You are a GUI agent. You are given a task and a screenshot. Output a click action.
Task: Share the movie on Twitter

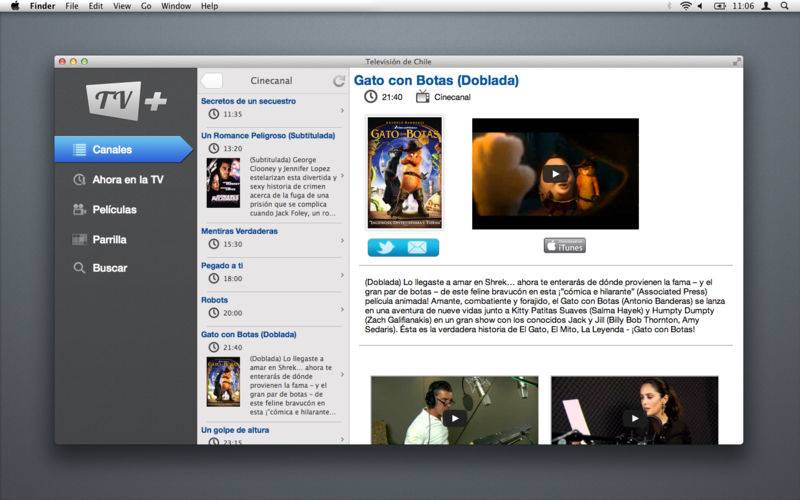386,247
